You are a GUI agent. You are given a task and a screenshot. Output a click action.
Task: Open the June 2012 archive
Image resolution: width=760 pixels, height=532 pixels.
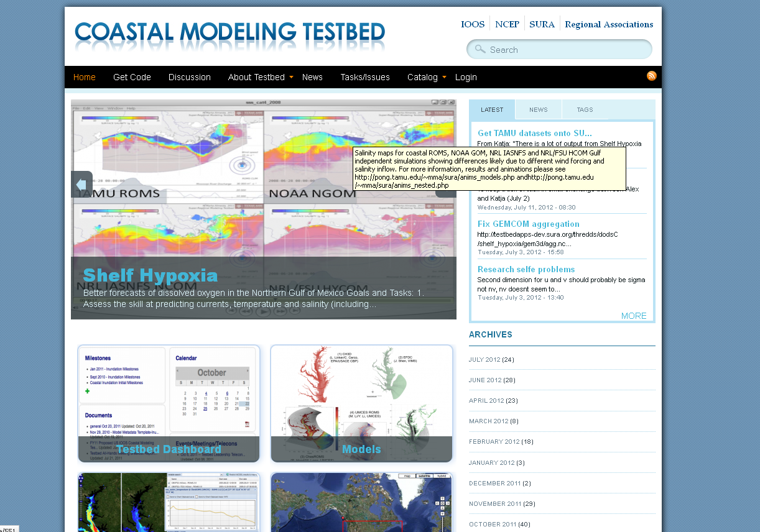click(485, 380)
